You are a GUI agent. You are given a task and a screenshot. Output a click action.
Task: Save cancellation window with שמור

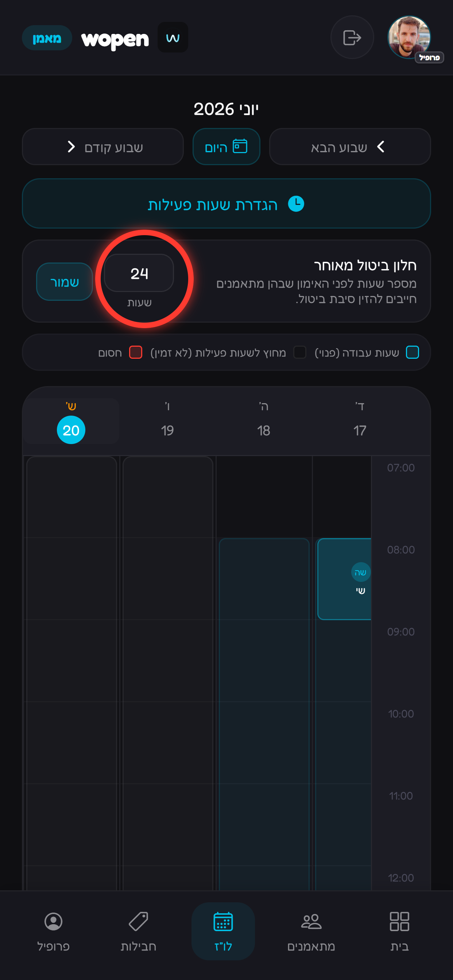point(64,281)
